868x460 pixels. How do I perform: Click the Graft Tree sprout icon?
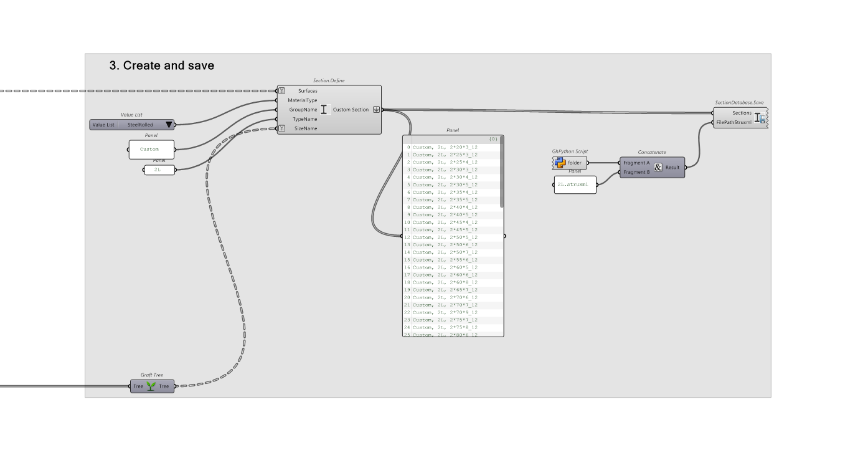point(151,386)
